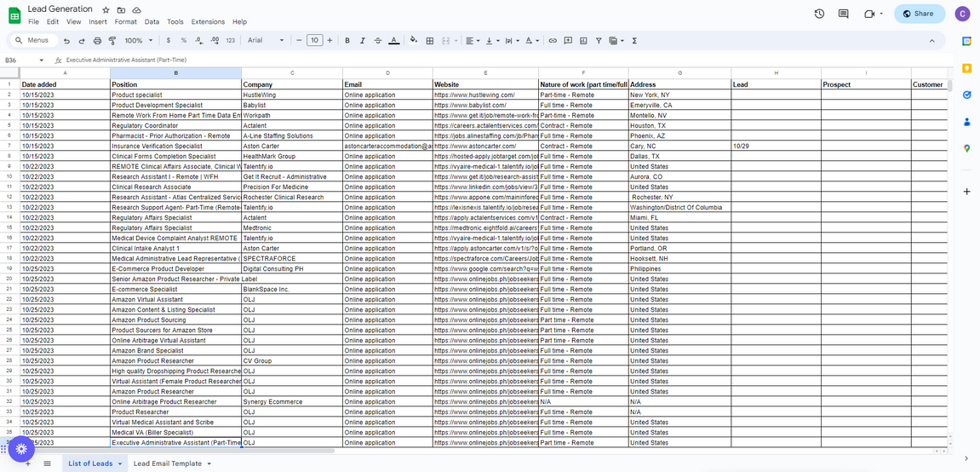Open the File menu

(34, 22)
